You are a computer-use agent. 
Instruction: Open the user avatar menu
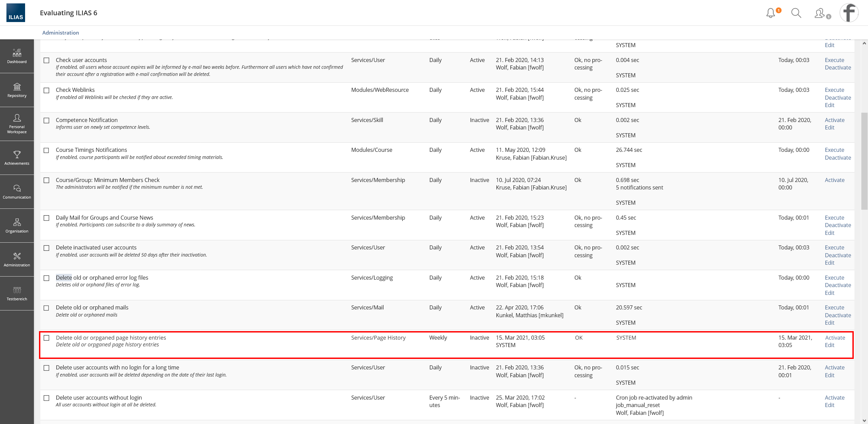coord(849,13)
